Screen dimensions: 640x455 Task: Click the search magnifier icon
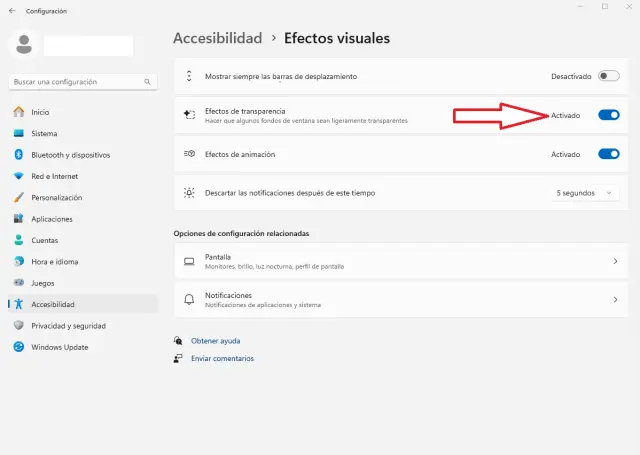click(x=148, y=82)
